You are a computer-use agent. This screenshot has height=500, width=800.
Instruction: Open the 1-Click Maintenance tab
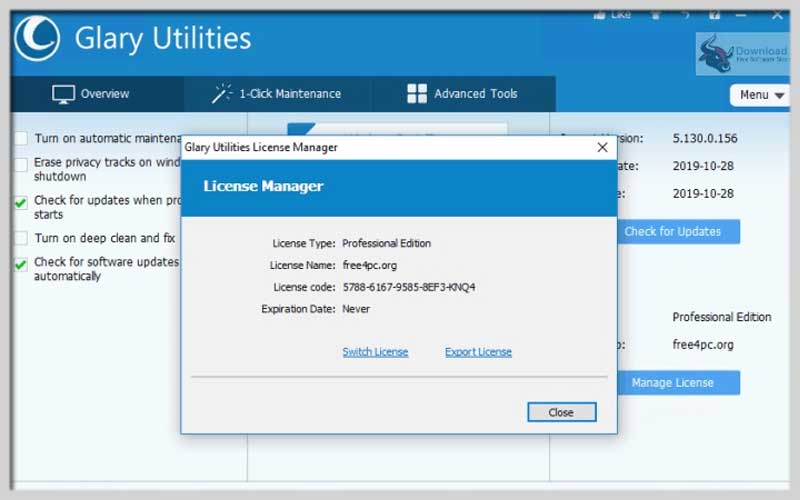(x=277, y=94)
